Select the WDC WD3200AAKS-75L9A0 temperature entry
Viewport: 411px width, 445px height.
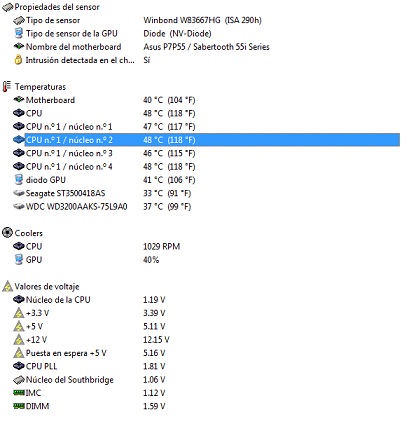(206, 206)
